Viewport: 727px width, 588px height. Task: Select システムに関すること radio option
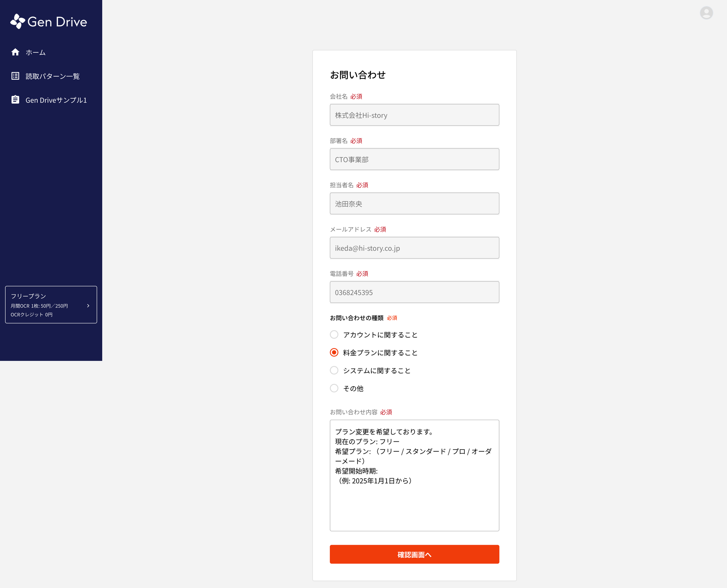[x=334, y=370]
